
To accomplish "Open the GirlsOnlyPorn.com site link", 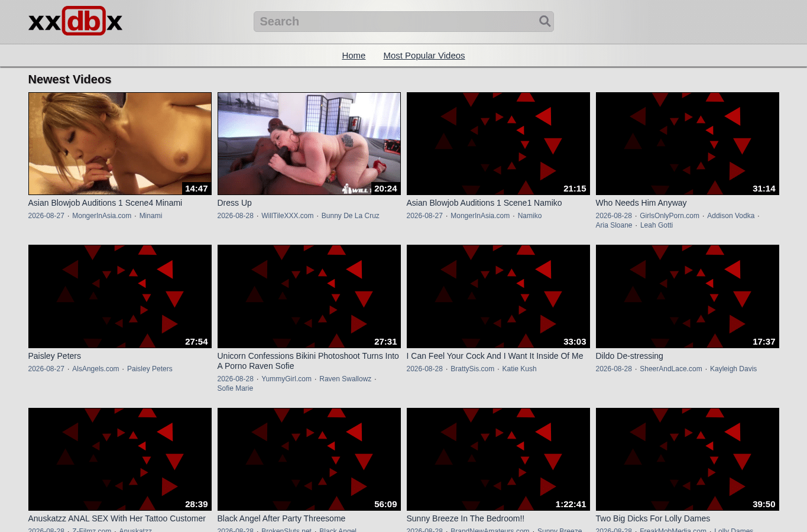I will [669, 216].
